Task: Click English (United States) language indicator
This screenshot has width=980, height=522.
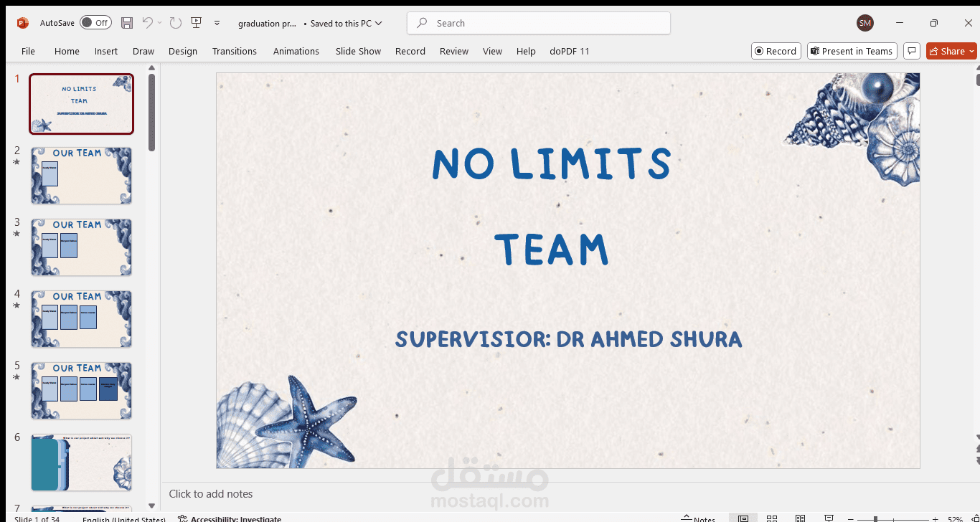Action: tap(123, 518)
